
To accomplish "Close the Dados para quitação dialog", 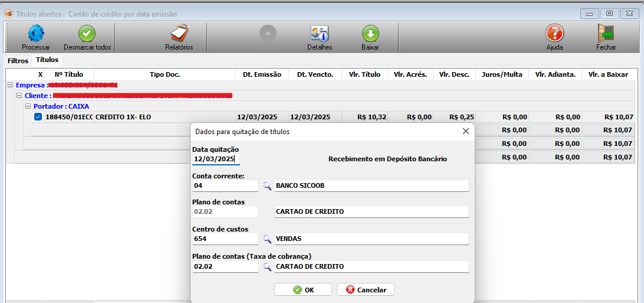I will (x=465, y=132).
